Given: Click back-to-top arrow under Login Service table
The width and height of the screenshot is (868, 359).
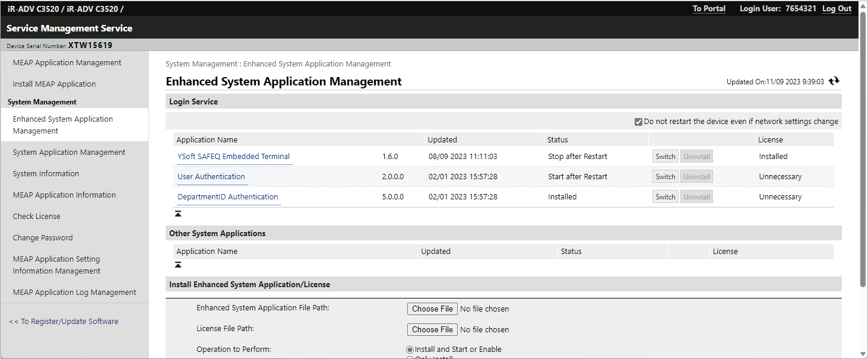Looking at the screenshot, I should (178, 214).
